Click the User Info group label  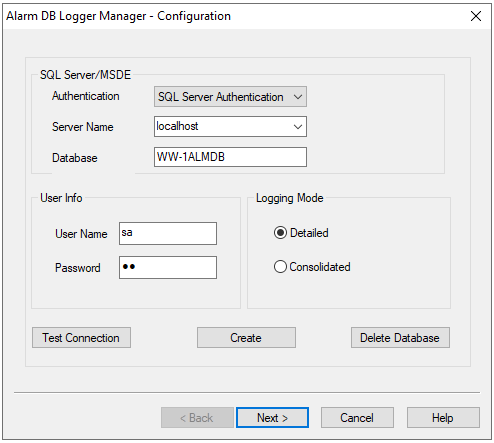[x=61, y=198]
